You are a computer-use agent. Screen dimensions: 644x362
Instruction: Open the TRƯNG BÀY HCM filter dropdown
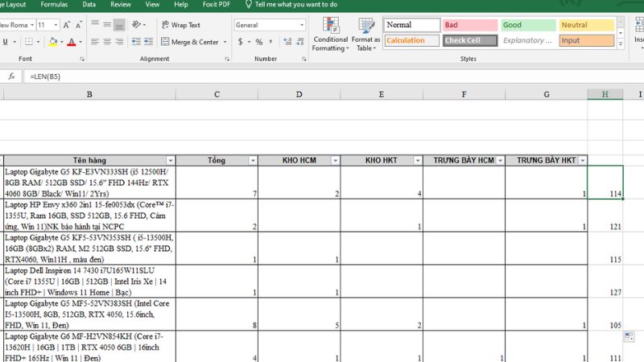[500, 160]
